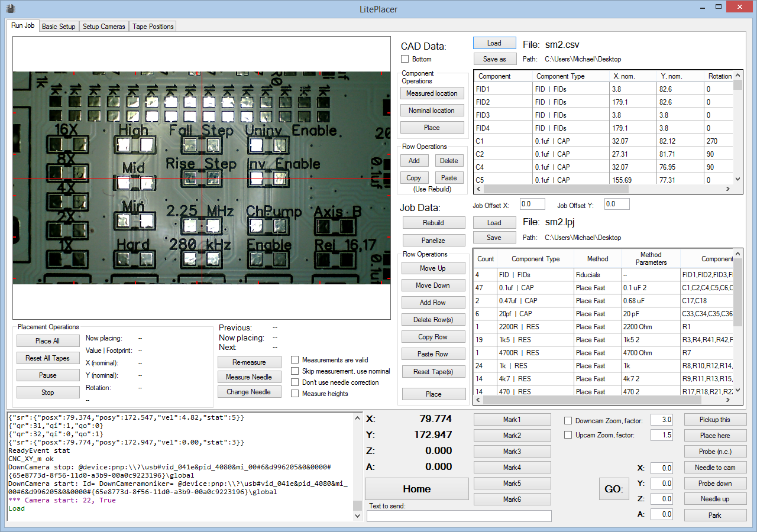Click the down camera video view
The width and height of the screenshot is (757, 532).
click(201, 178)
